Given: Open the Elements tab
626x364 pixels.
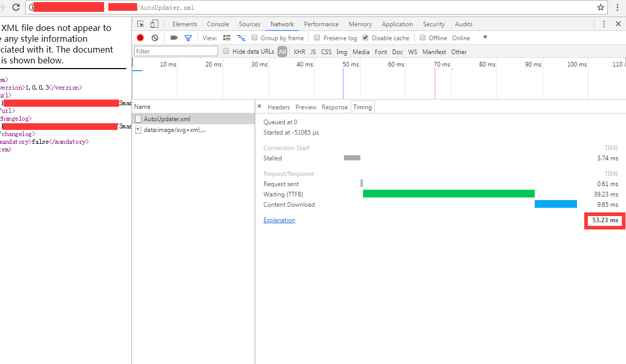Looking at the screenshot, I should [x=185, y=24].
